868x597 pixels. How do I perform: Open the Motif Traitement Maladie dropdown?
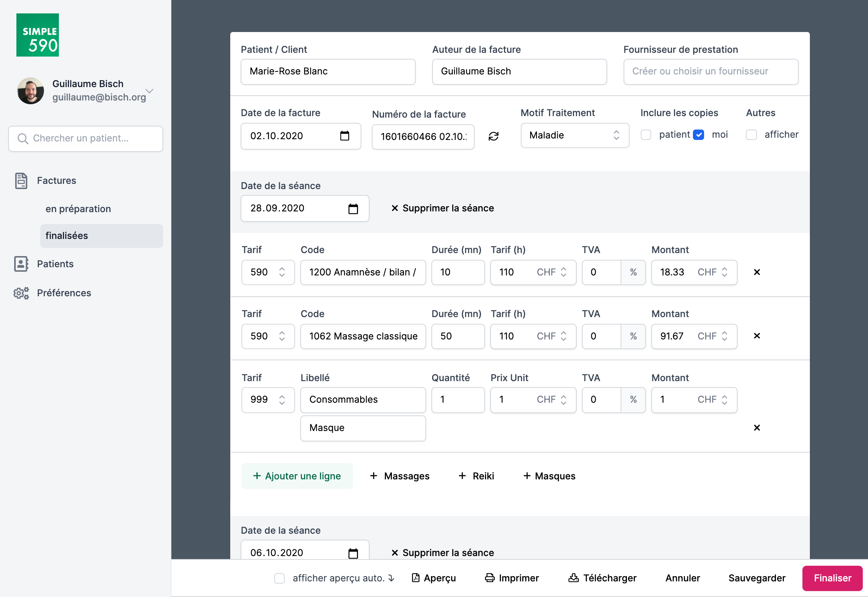[574, 135]
